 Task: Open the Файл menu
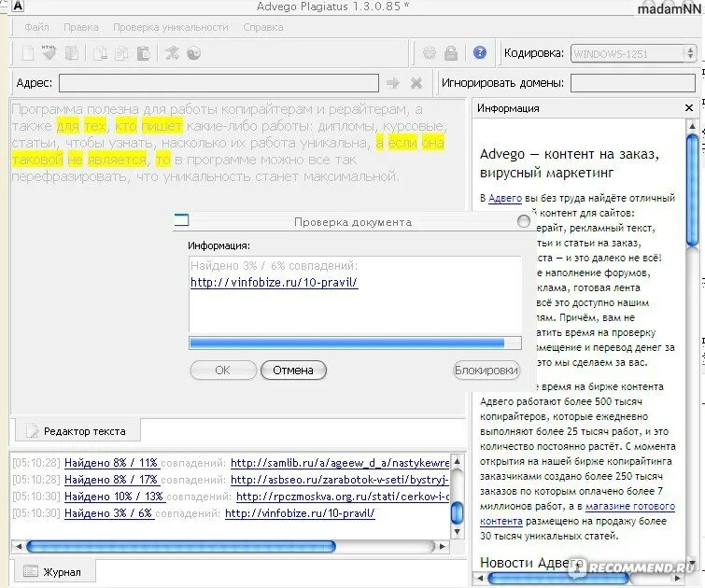36,27
